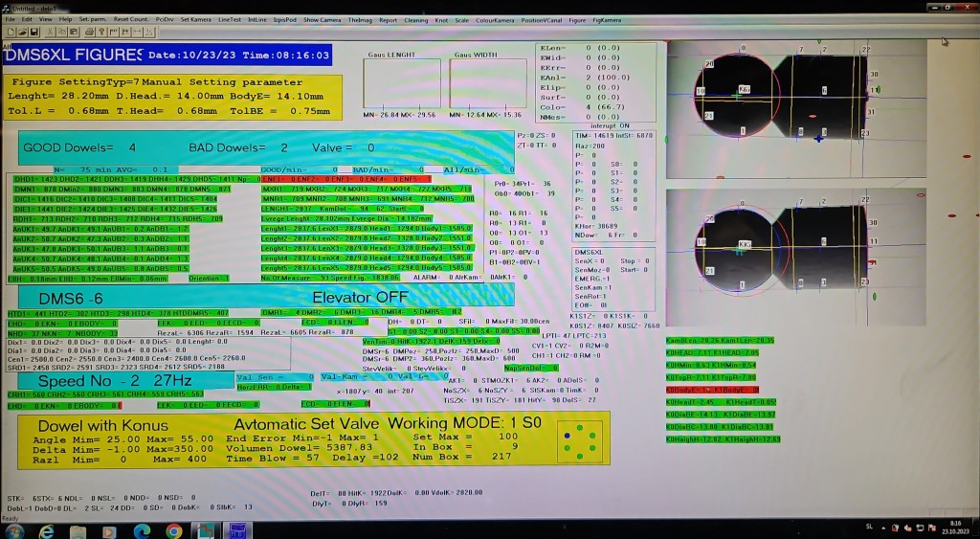Click the Windows Start button

coord(14,529)
